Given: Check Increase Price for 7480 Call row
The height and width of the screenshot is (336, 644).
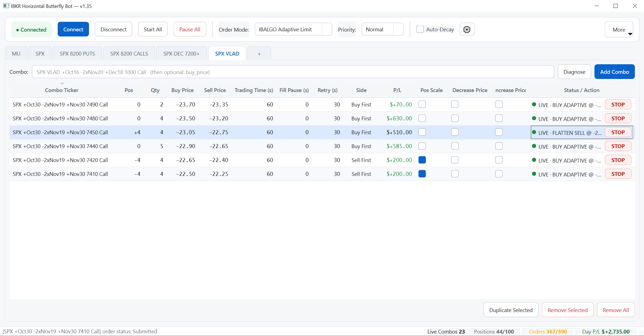Looking at the screenshot, I should [x=499, y=118].
